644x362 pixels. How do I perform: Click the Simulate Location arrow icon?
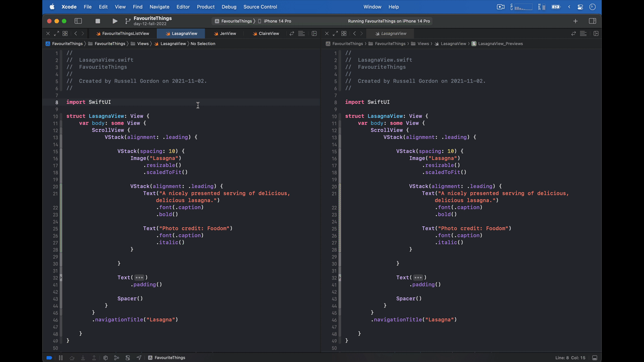tap(139, 357)
